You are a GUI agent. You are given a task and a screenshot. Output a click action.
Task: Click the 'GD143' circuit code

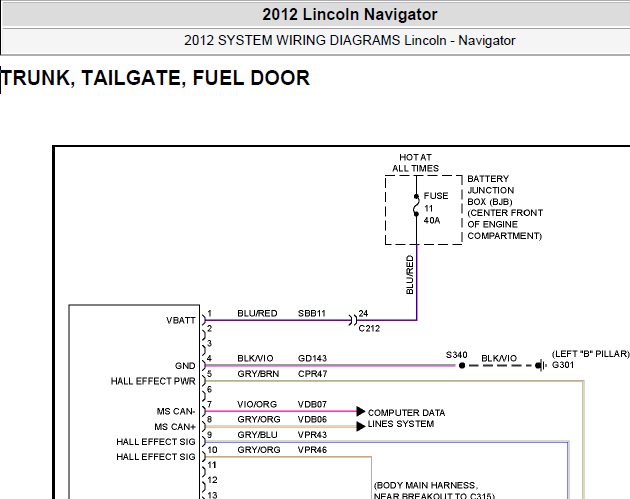tap(312, 358)
